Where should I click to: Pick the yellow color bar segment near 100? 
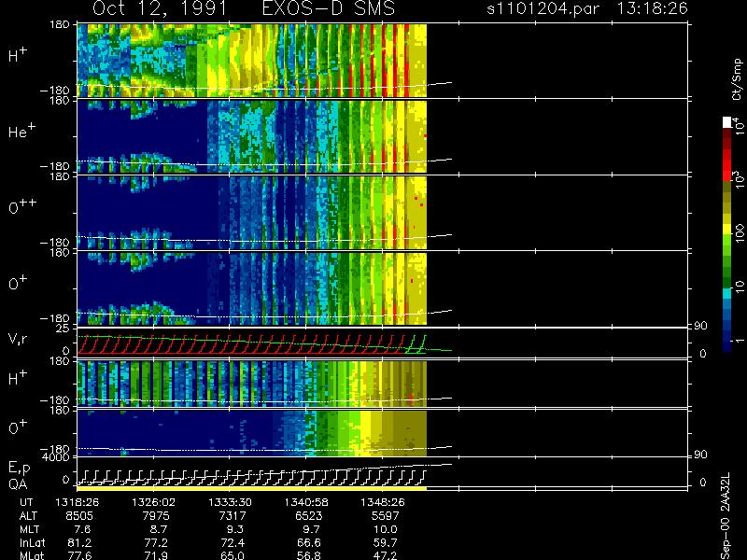[x=727, y=231]
